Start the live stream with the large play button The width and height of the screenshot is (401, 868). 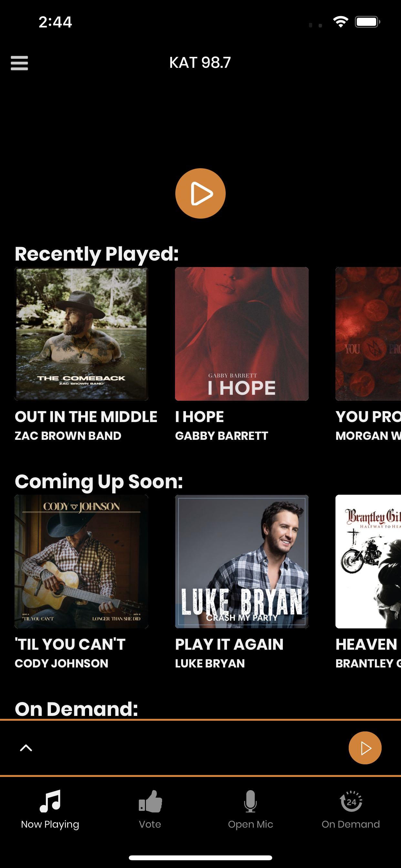(200, 193)
